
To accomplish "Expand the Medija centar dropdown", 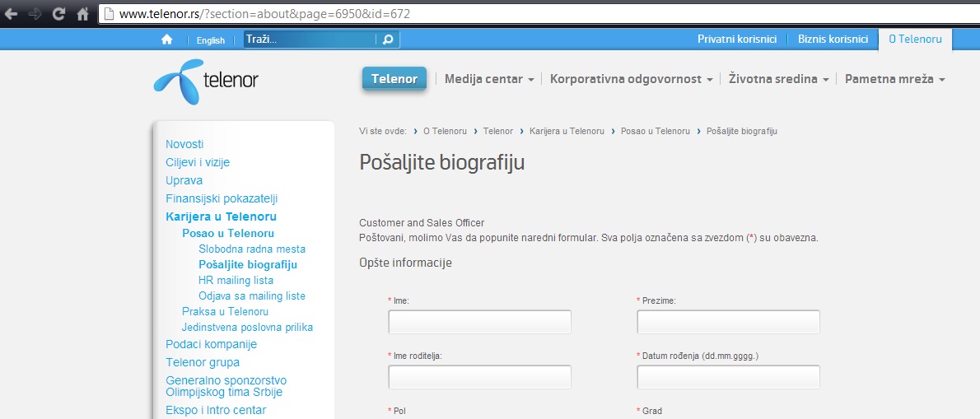I will pos(489,79).
